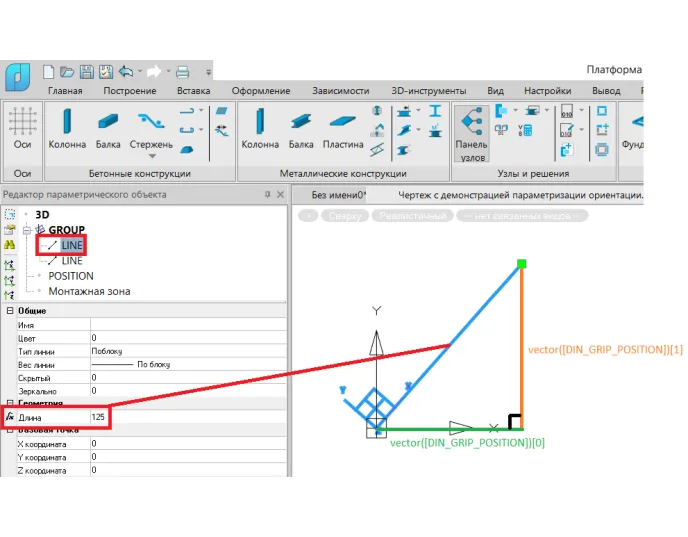Open the Настройки ribbon tab

pyautogui.click(x=548, y=91)
